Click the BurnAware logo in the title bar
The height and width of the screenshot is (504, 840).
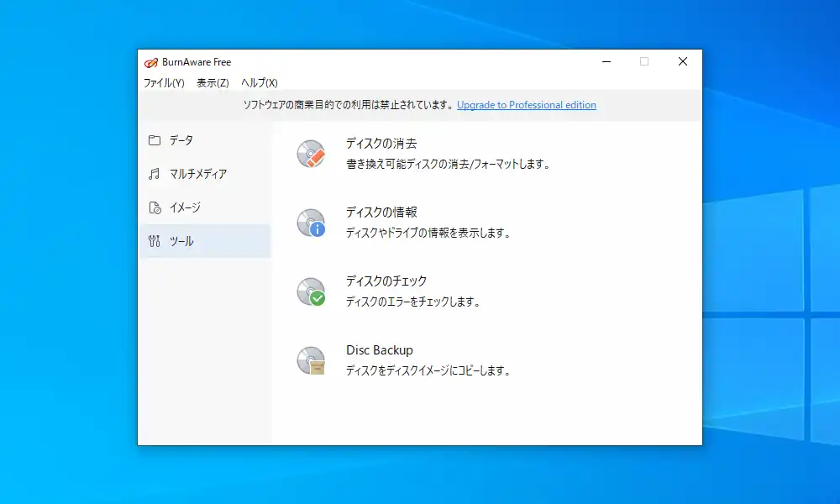tap(151, 61)
